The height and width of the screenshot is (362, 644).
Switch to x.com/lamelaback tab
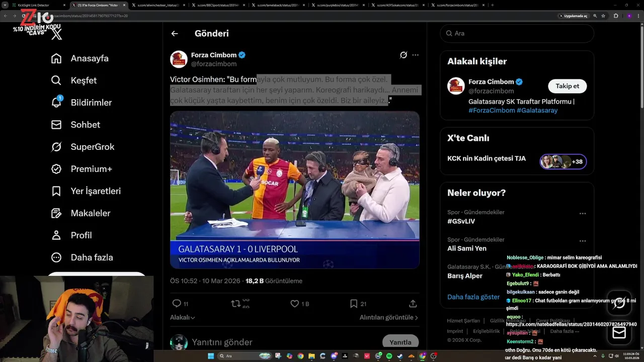(x=278, y=5)
